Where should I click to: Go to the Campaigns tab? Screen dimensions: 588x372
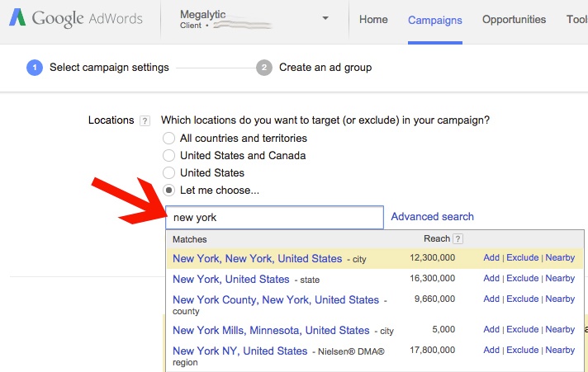434,20
